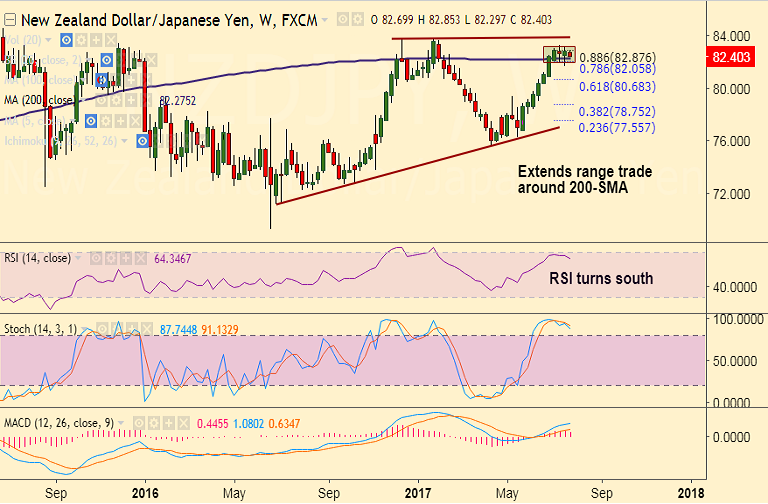Open MA (5, close) settings gear

click(x=106, y=120)
